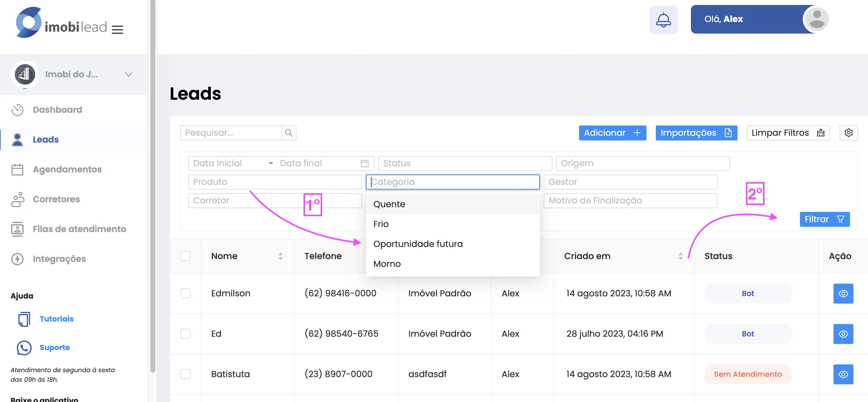Check the Edmilson row checkbox
The height and width of the screenshot is (402, 868).
click(x=185, y=294)
